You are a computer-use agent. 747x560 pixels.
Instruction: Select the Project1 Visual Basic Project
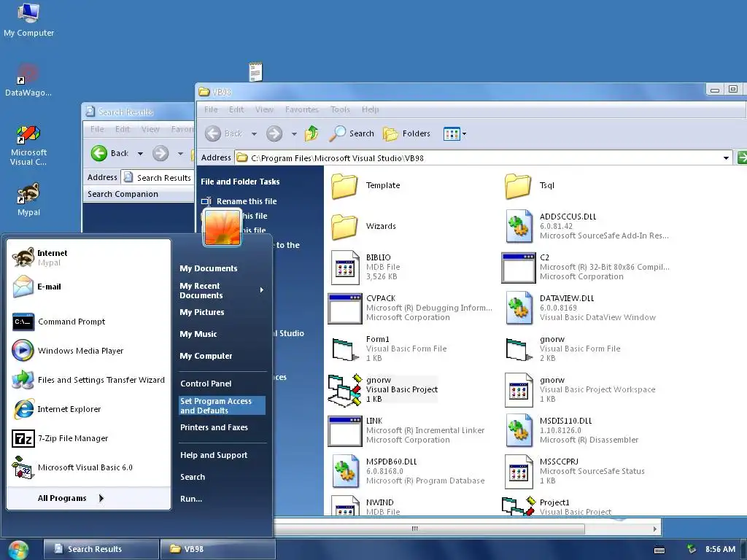(x=557, y=507)
